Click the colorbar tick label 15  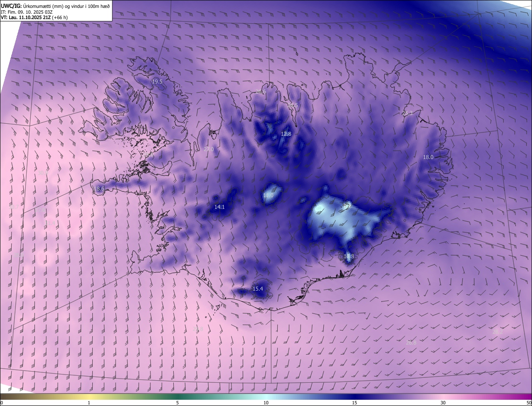[355, 403]
